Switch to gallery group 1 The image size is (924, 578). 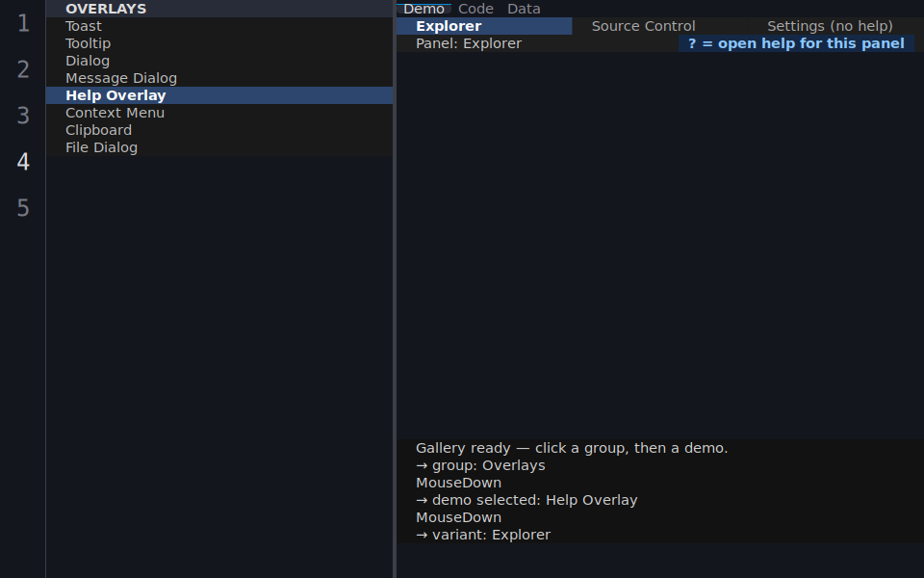coord(23,23)
